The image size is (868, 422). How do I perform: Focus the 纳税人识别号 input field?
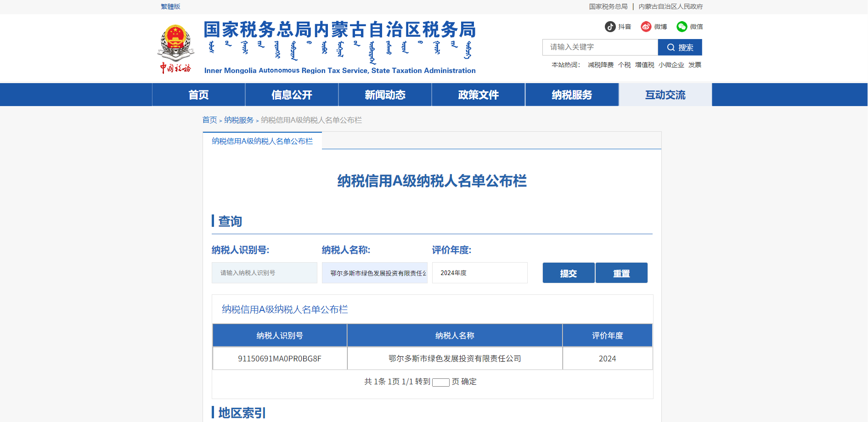264,273
